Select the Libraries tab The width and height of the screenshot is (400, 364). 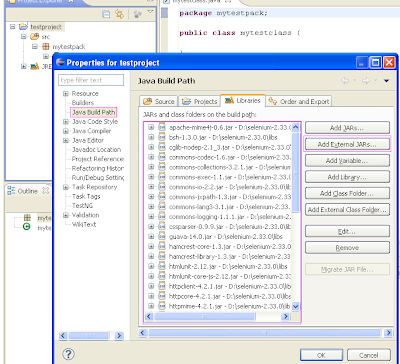243,100
